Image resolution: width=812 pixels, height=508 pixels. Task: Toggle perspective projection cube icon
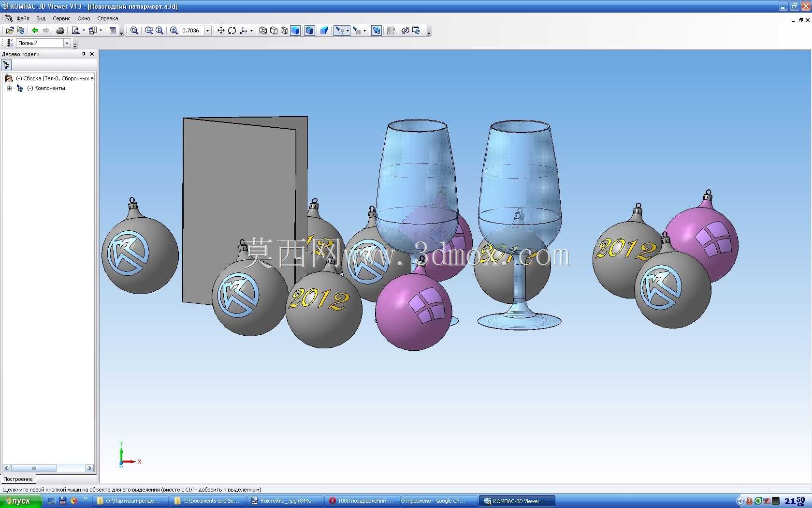324,30
